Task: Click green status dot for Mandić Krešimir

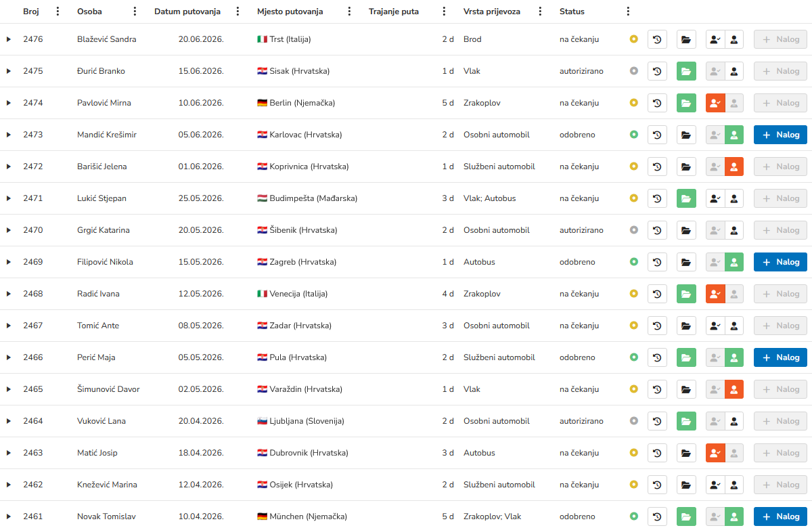Action: 634,135
